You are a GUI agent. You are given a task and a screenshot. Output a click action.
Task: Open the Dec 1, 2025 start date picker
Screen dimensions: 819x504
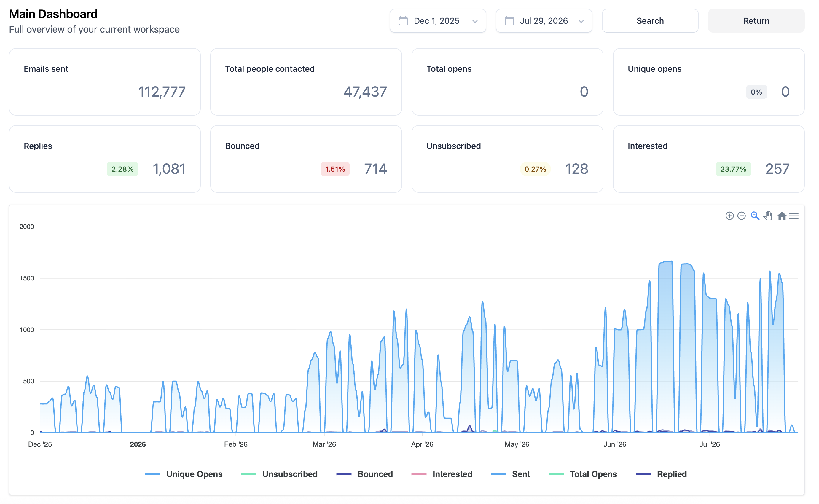point(438,21)
